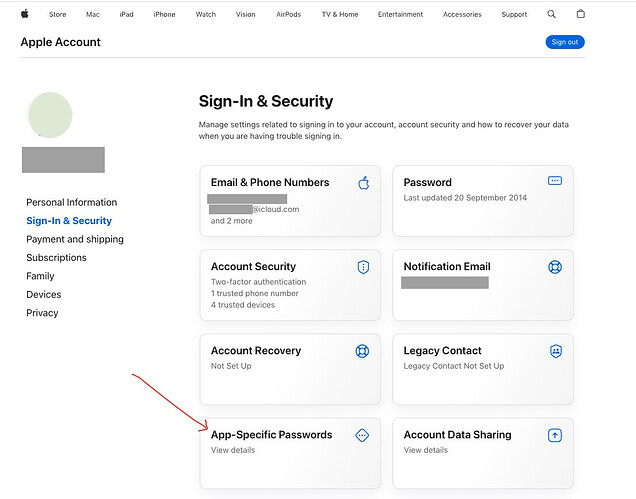636x499 pixels.
Task: Open the Watch menu
Action: pyautogui.click(x=206, y=14)
